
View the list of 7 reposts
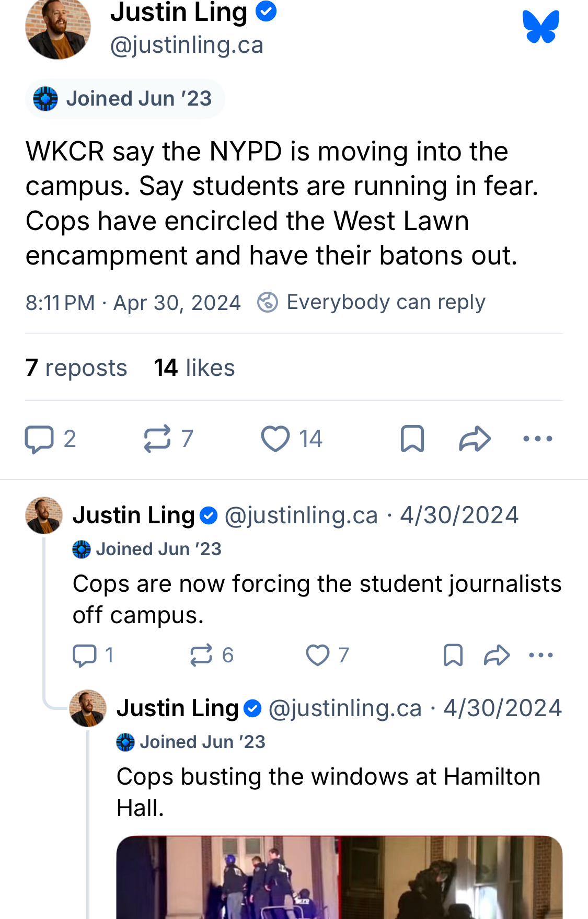76,368
